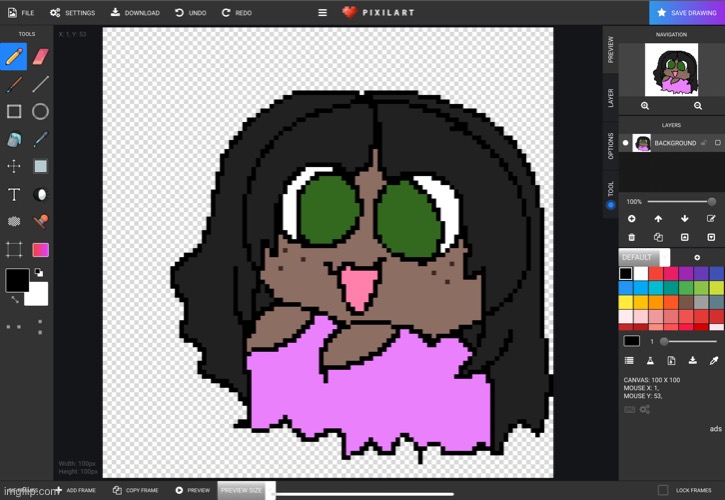Select the Gradient tool
Screen dimensions: 725x500
pyautogui.click(x=41, y=250)
